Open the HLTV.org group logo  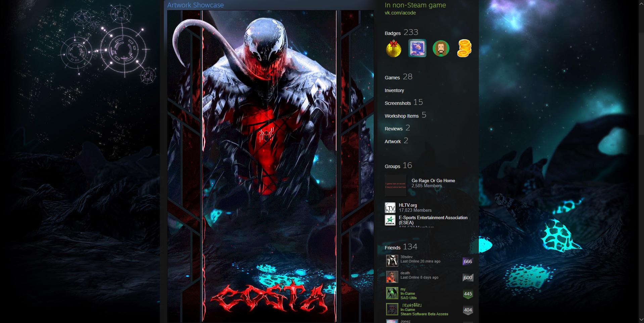coord(390,208)
